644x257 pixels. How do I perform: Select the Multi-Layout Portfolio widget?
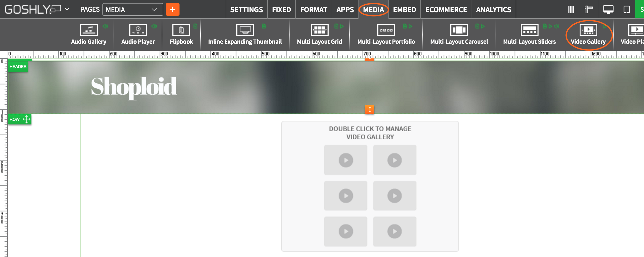[x=386, y=35]
